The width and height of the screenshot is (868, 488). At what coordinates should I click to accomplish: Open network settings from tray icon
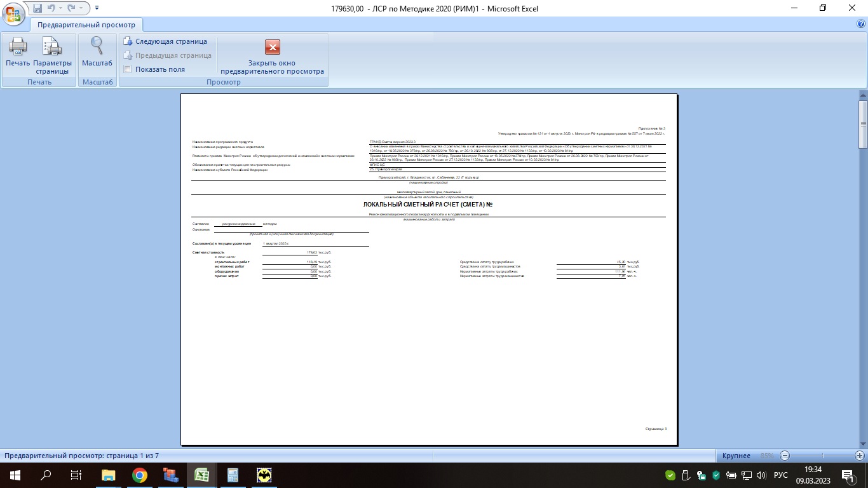click(x=747, y=475)
